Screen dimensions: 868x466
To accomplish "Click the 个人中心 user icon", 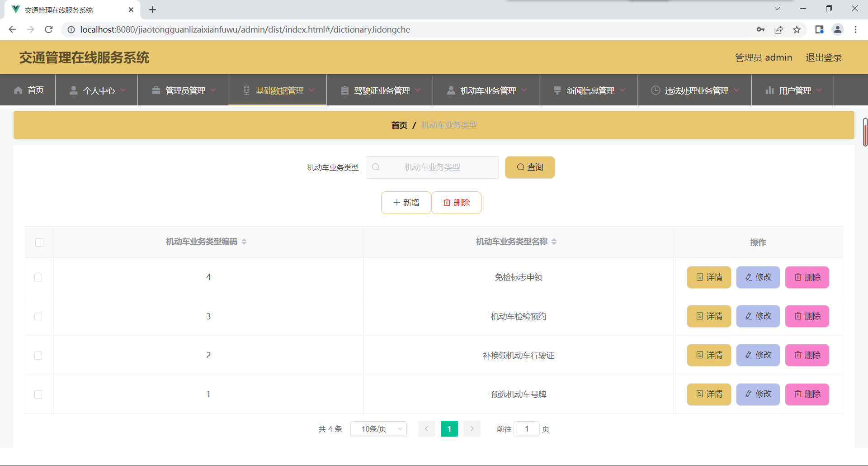I will click(74, 90).
